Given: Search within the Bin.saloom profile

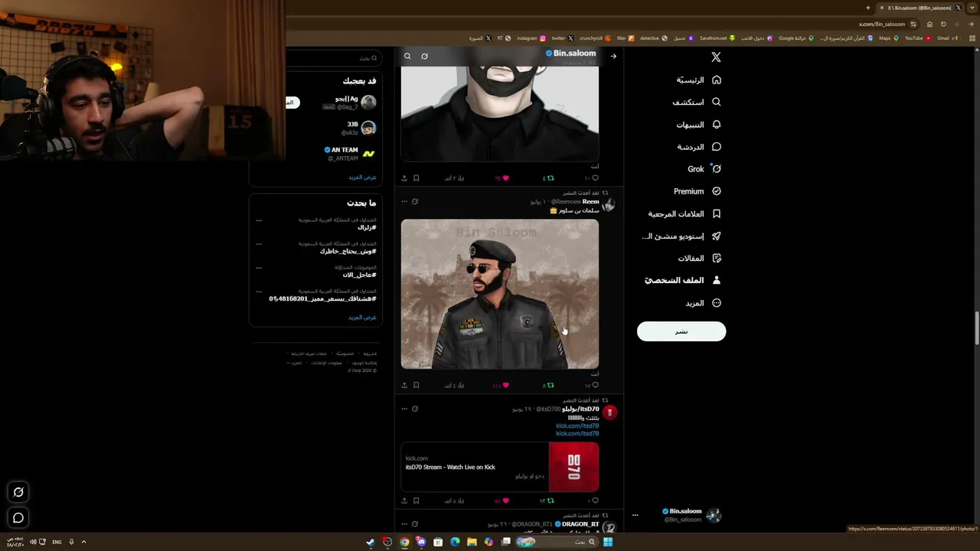Looking at the screenshot, I should tap(407, 56).
